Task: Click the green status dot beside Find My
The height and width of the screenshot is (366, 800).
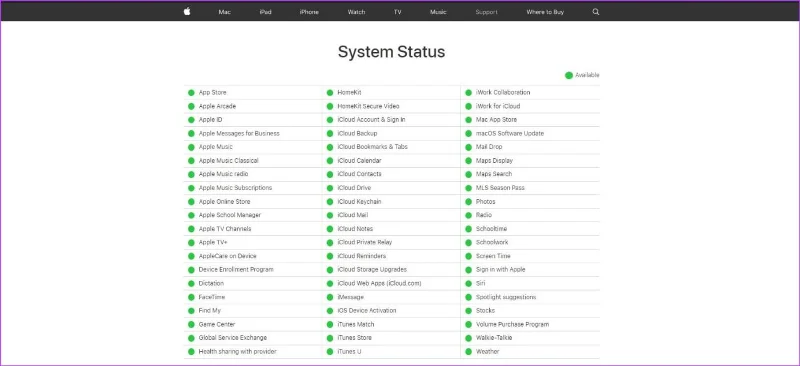Action: [191, 310]
